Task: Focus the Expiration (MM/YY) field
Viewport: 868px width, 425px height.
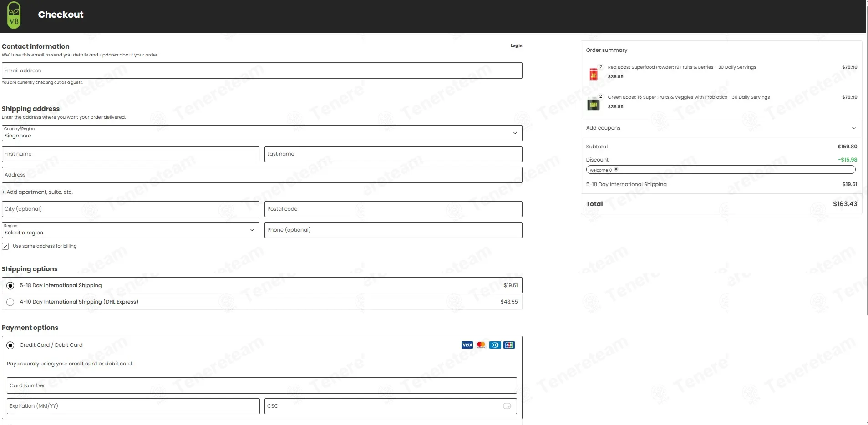Action: tap(133, 406)
